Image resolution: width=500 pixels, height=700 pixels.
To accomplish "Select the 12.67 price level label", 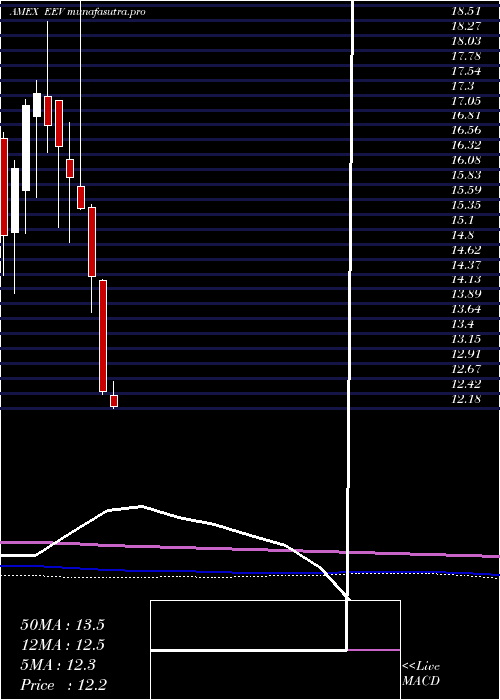I will pos(466,369).
